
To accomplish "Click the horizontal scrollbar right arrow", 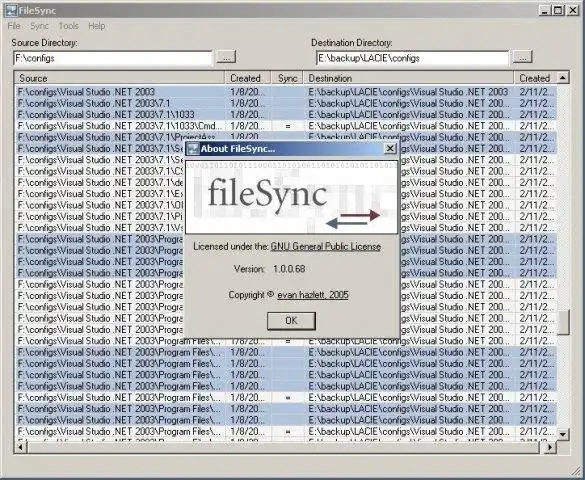I will [549, 447].
